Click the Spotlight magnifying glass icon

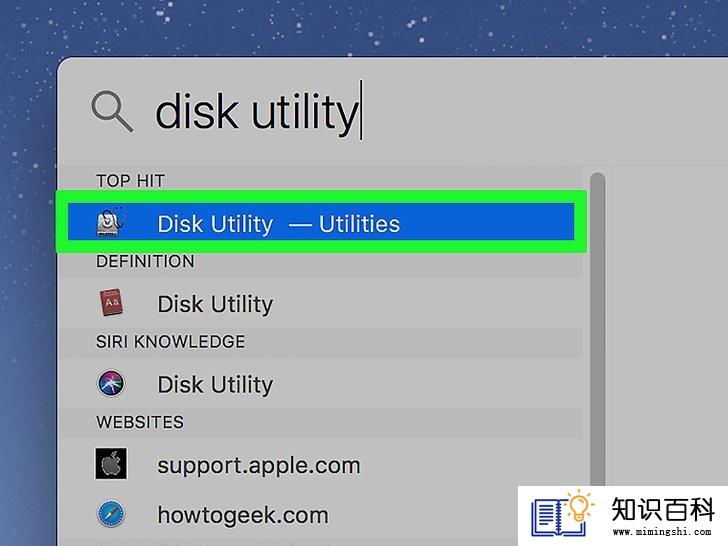[x=112, y=111]
